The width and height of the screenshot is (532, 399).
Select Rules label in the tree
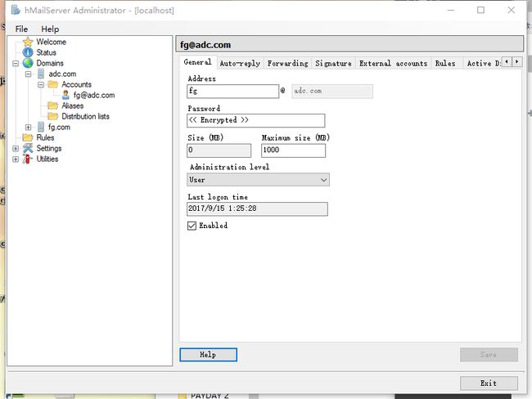tap(45, 137)
